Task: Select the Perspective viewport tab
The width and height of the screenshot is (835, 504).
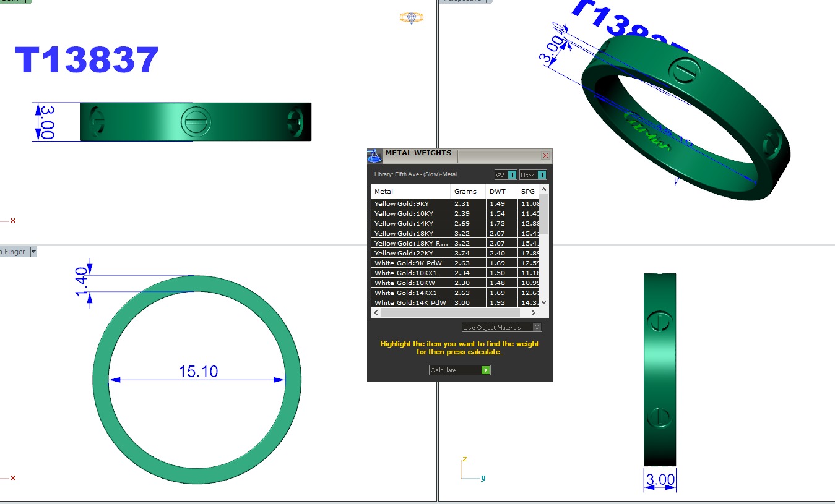Action: tap(465, 1)
